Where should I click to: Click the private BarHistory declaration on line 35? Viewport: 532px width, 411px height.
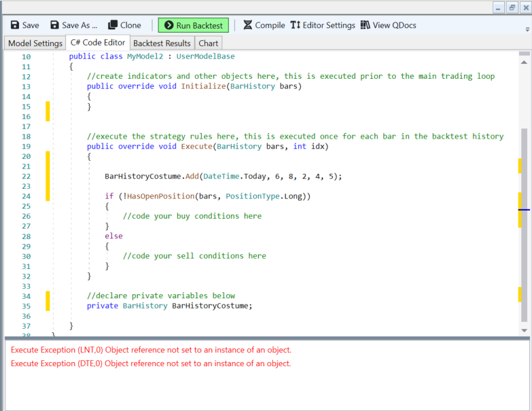click(169, 306)
